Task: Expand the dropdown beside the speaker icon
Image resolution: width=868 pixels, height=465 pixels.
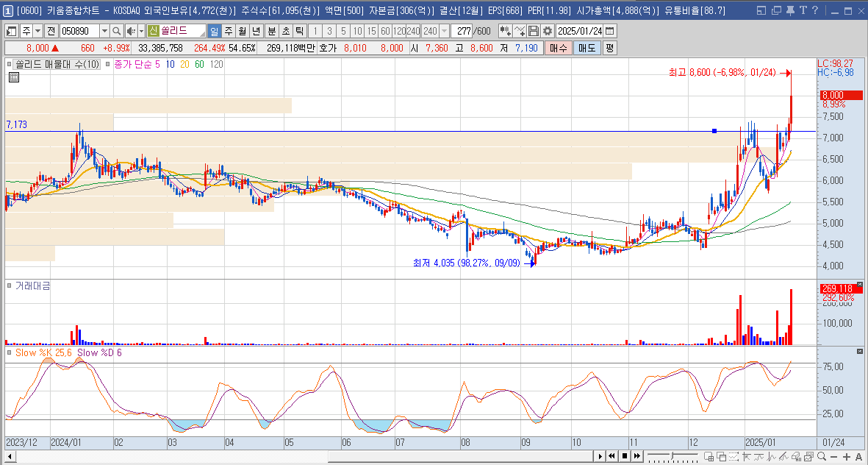Action: point(141,30)
